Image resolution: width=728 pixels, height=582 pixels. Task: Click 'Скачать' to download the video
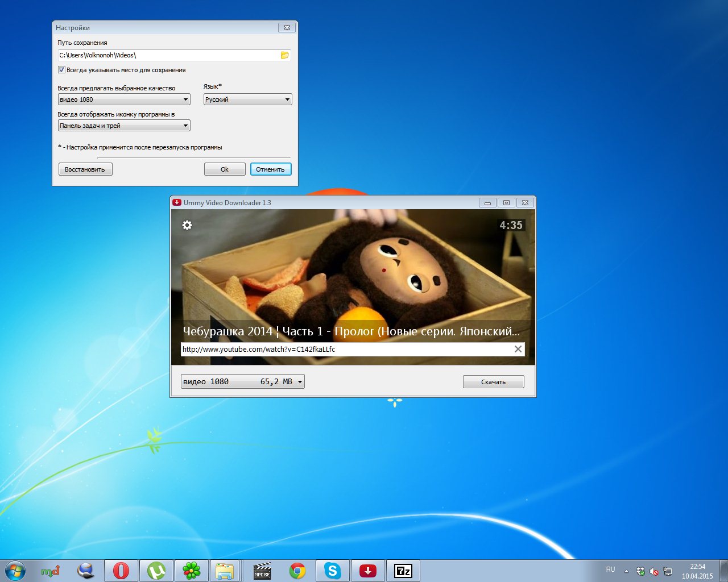pyautogui.click(x=493, y=382)
